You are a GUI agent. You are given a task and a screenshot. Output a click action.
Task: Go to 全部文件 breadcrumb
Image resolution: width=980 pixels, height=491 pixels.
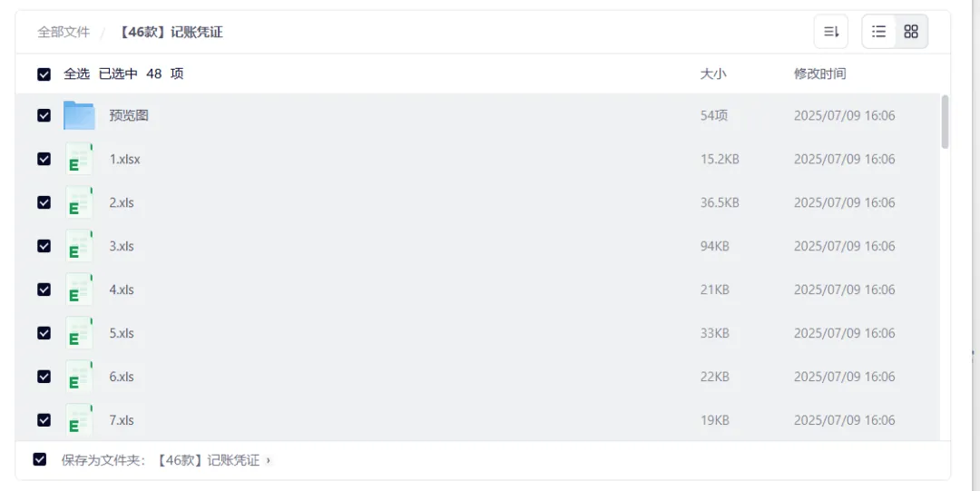64,32
